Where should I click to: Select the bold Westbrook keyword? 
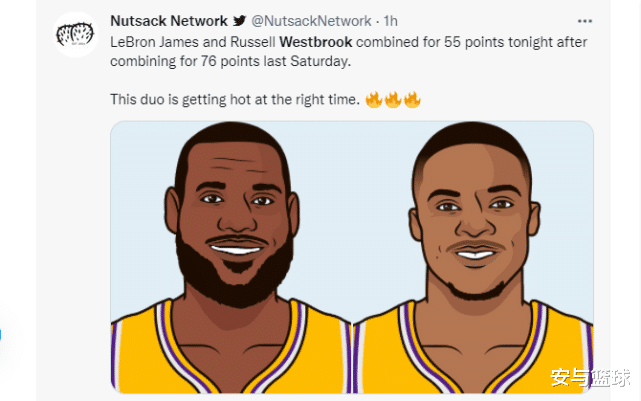316,42
